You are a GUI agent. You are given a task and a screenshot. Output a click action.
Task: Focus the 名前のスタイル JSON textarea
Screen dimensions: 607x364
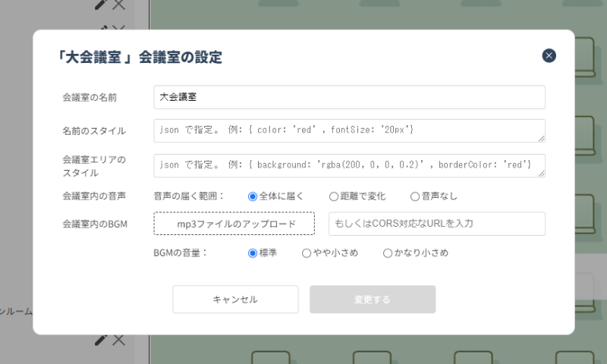click(x=349, y=130)
